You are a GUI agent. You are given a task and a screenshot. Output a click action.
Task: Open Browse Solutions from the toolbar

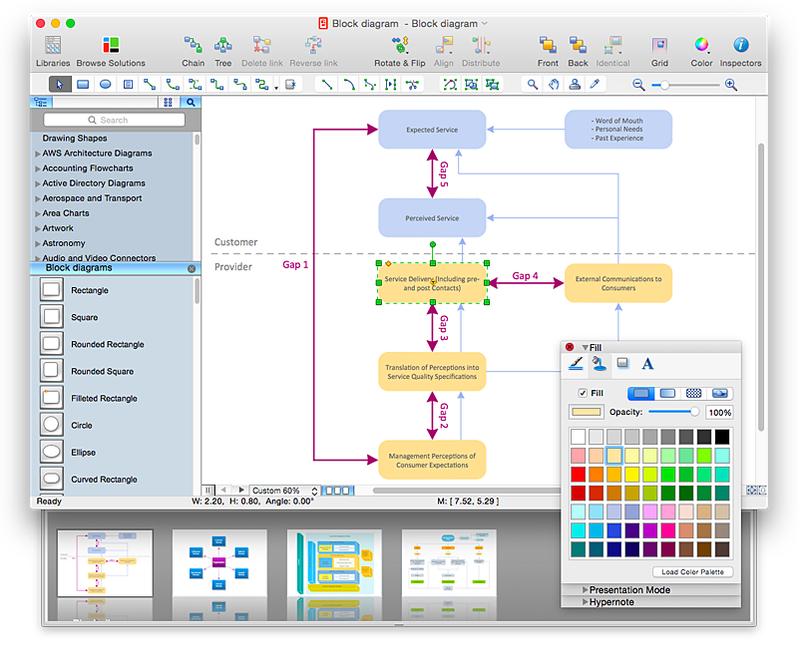(110, 46)
